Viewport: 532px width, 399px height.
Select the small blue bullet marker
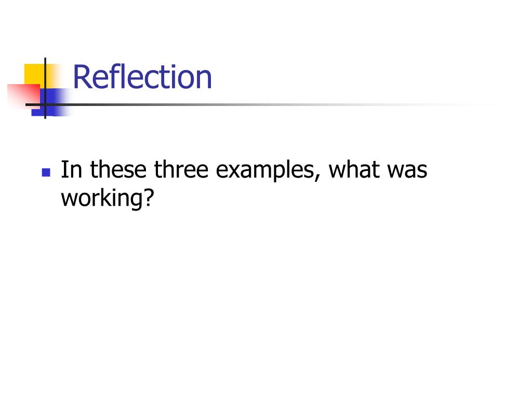pos(46,172)
